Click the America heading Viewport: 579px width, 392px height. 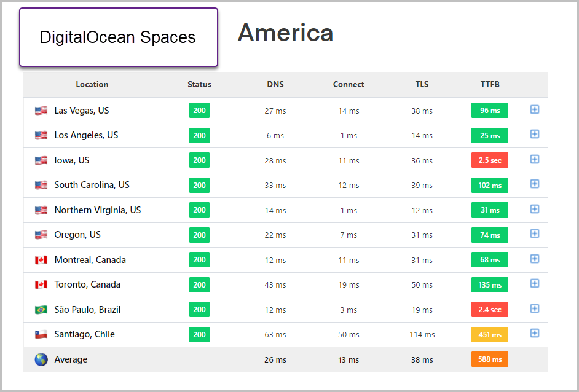click(x=285, y=33)
